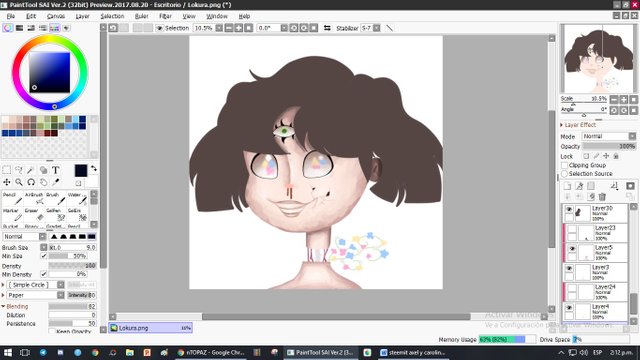Toggle the Min Size checkbox
Viewport: 640px width, 360px height.
click(44, 256)
